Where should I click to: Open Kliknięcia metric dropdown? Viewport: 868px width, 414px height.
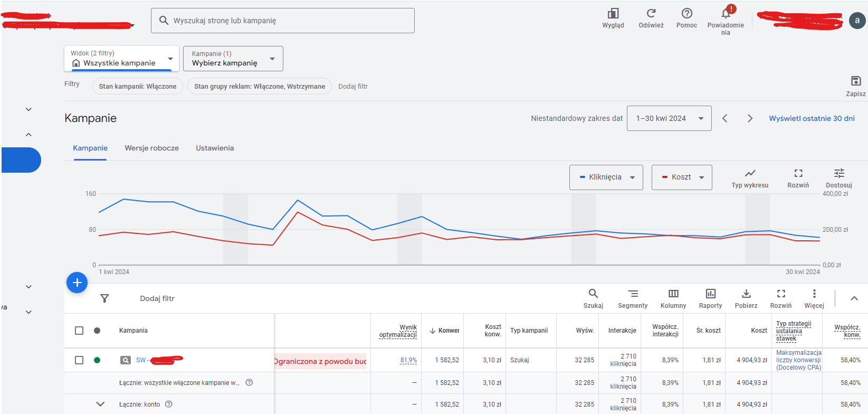[606, 177]
